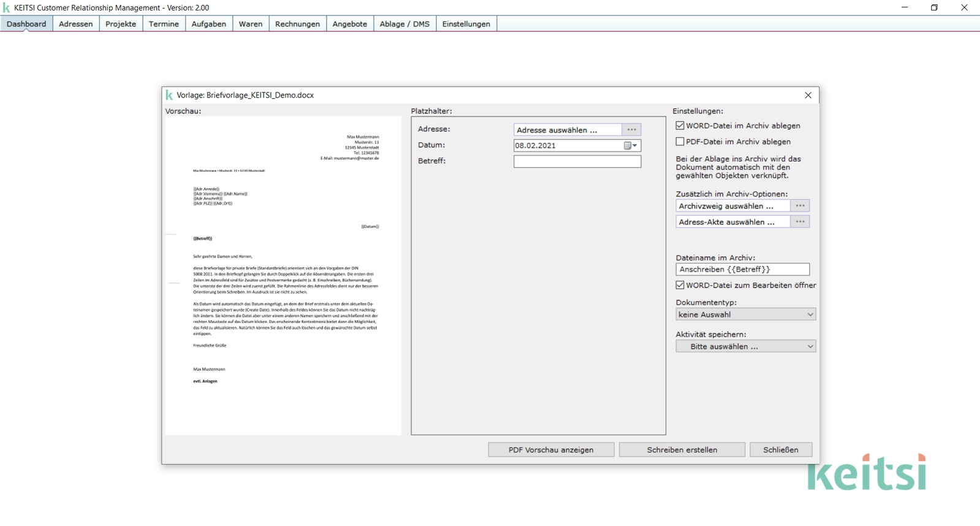The image size is (980, 526).
Task: Open the Einstellungen tab
Action: pos(466,24)
